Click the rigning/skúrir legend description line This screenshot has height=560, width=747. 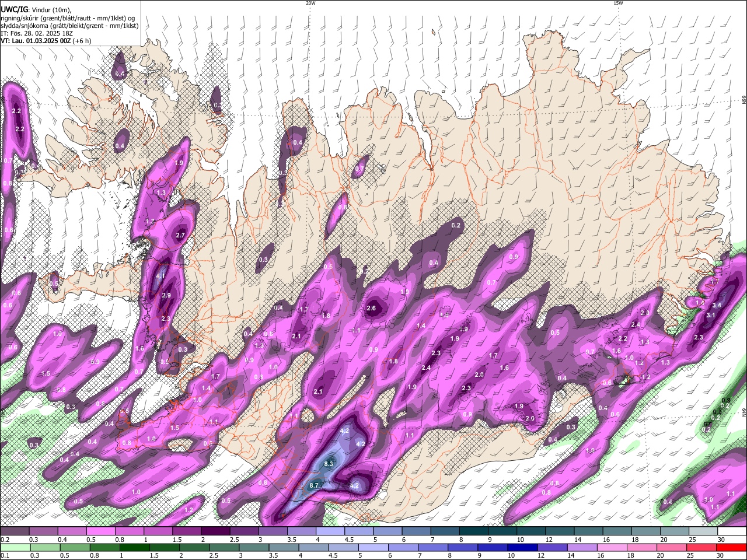pos(68,17)
